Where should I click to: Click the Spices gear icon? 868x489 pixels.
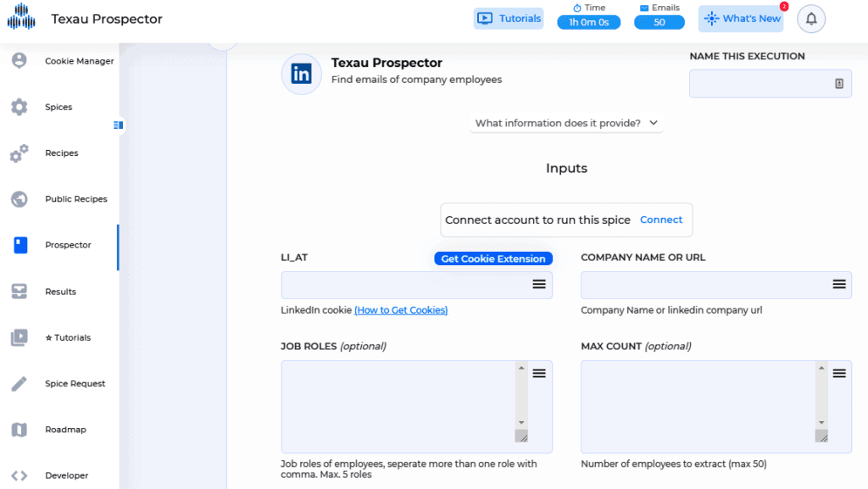19,107
